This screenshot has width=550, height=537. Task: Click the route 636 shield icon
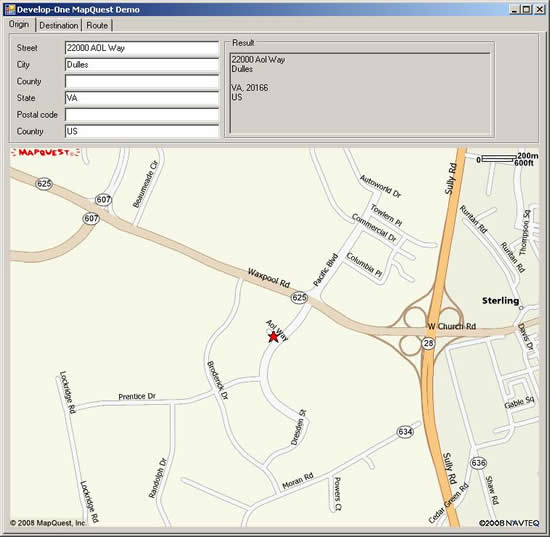(478, 463)
